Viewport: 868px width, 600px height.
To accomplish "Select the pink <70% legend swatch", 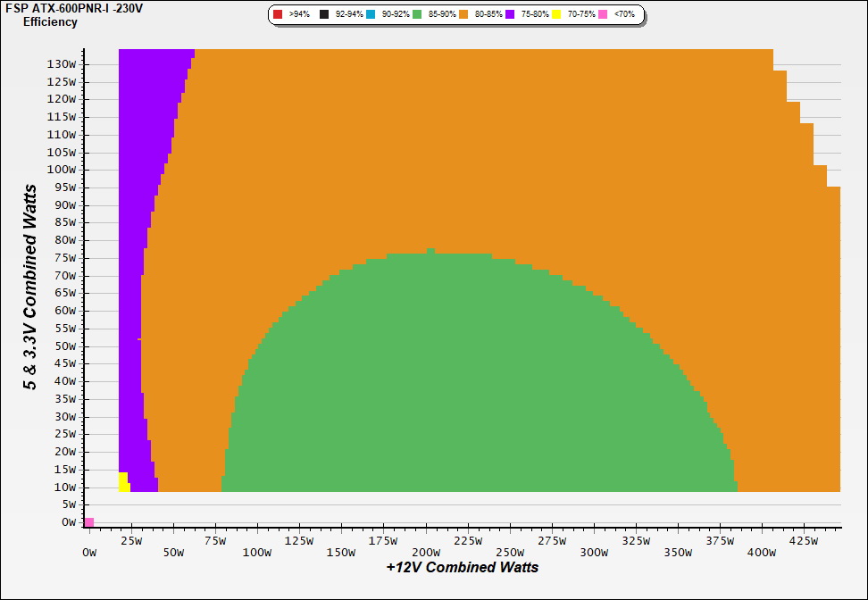I will 603,15.
